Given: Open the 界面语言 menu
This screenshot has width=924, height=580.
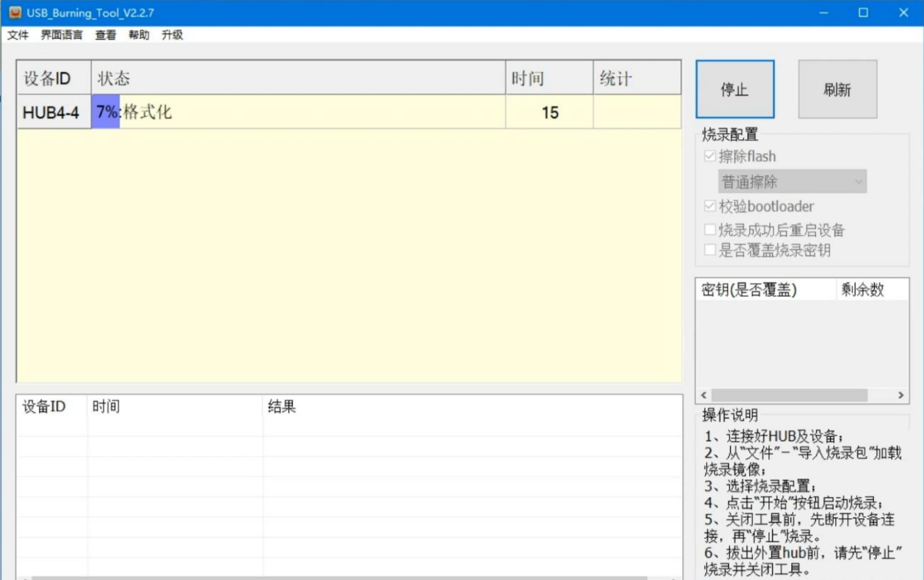Looking at the screenshot, I should 62,35.
